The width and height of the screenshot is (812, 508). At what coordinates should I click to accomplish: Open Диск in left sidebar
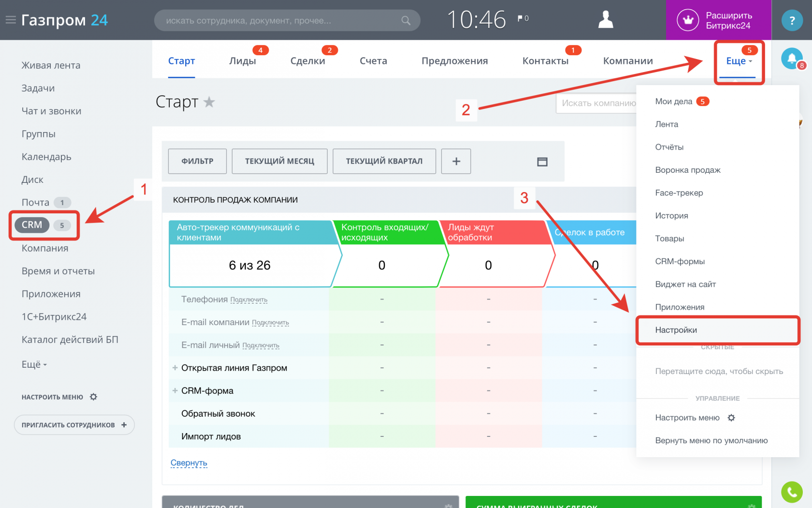[x=32, y=179]
